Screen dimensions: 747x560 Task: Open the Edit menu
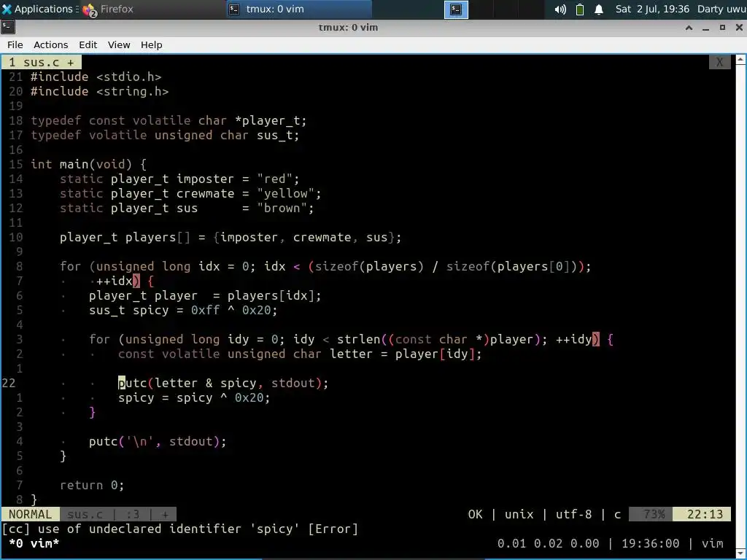pos(88,44)
